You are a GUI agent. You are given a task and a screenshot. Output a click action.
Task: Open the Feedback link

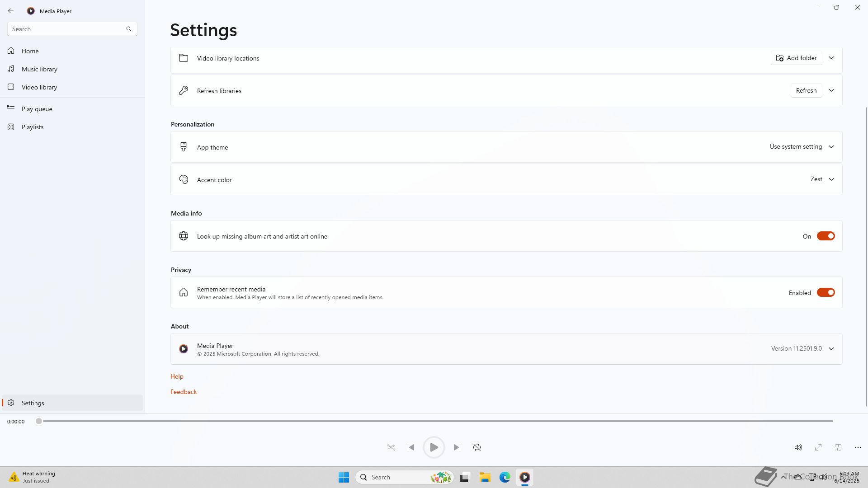[184, 392]
